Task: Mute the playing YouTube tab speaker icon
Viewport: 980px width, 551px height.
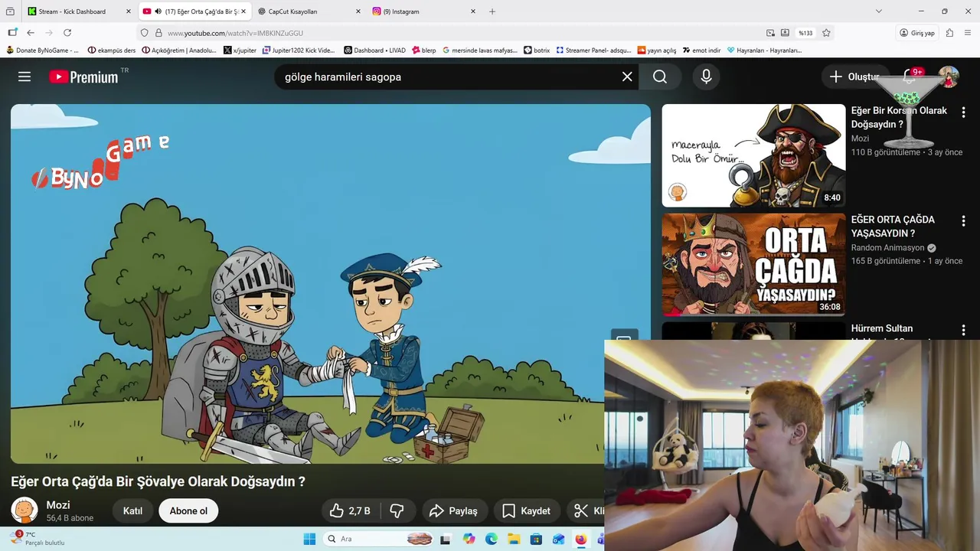Action: pos(158,11)
